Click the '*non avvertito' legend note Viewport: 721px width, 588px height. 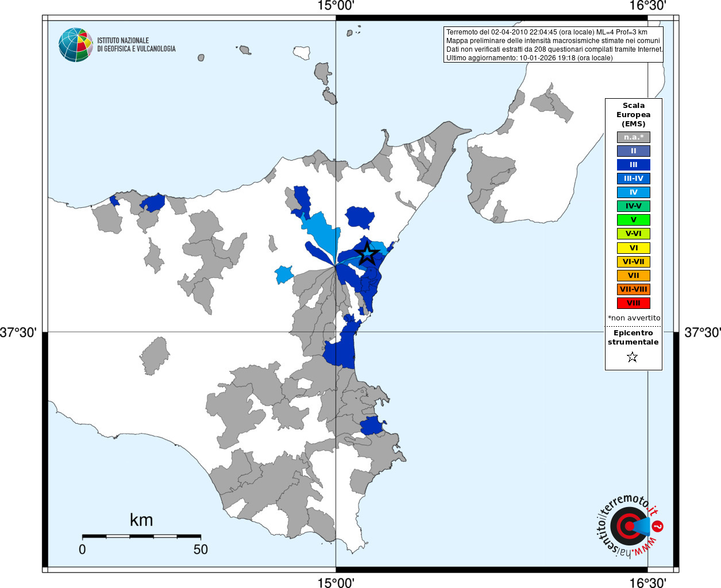pyautogui.click(x=634, y=318)
